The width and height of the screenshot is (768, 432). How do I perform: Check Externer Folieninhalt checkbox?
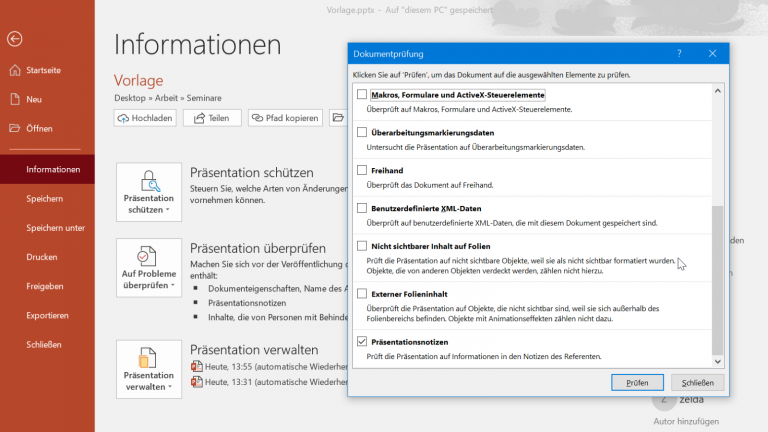point(362,294)
